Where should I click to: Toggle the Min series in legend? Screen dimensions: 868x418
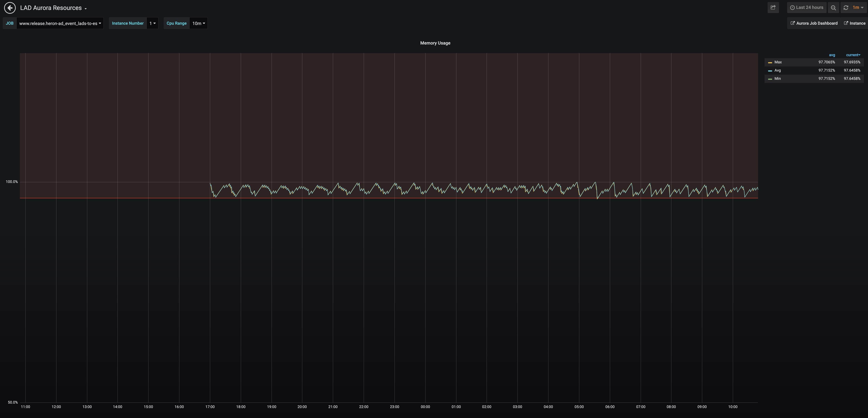(x=777, y=78)
